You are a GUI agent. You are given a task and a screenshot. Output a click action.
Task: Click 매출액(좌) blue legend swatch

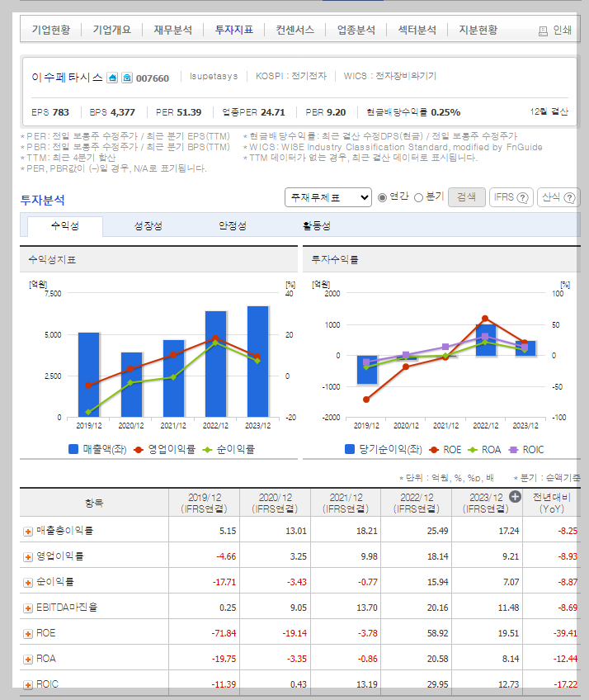click(73, 449)
